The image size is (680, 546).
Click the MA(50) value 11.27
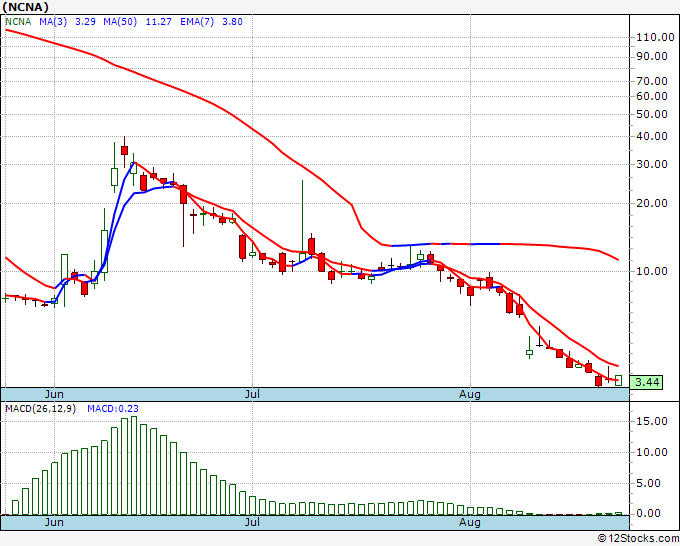click(158, 22)
